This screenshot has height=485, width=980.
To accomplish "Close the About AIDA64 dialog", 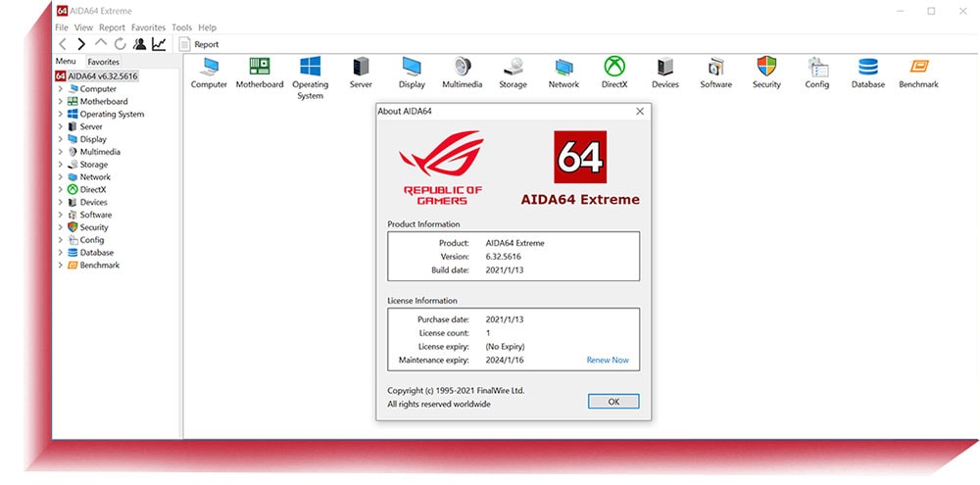I will 639,112.
